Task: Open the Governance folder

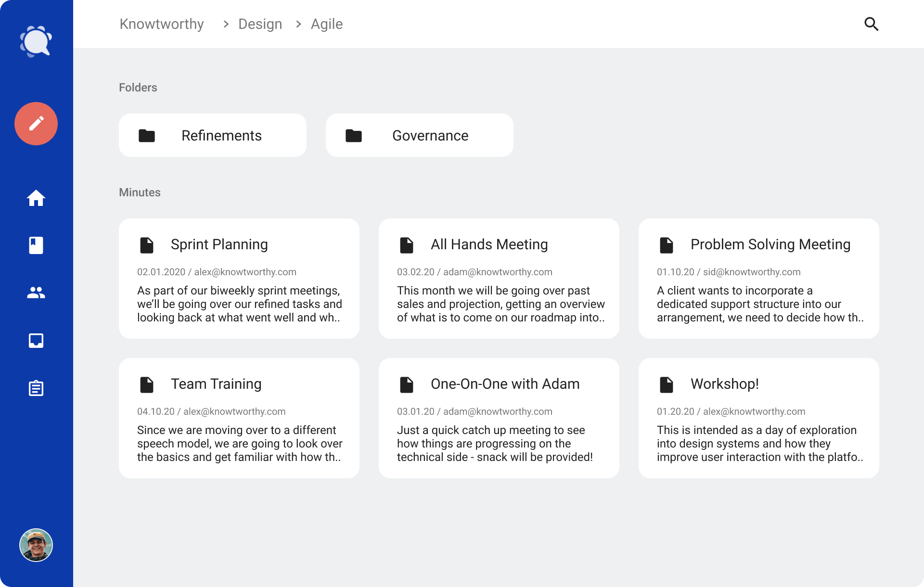Action: (x=419, y=135)
